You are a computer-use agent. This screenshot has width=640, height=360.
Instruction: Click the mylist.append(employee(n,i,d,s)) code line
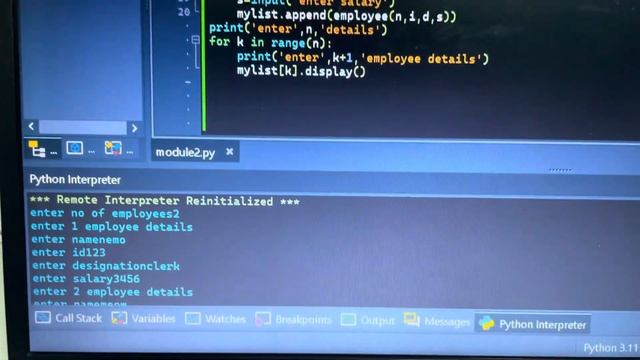(347, 16)
